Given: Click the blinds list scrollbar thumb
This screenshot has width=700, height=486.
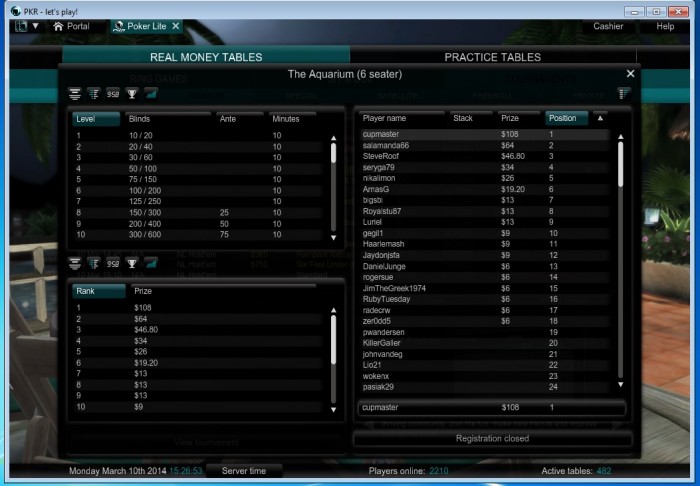Looking at the screenshot, I should pyautogui.click(x=333, y=153).
